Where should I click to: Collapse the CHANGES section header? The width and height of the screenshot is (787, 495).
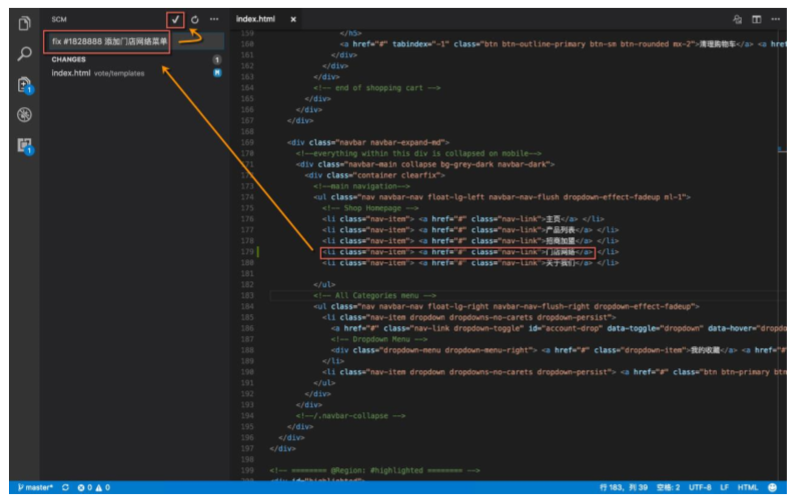pos(68,59)
